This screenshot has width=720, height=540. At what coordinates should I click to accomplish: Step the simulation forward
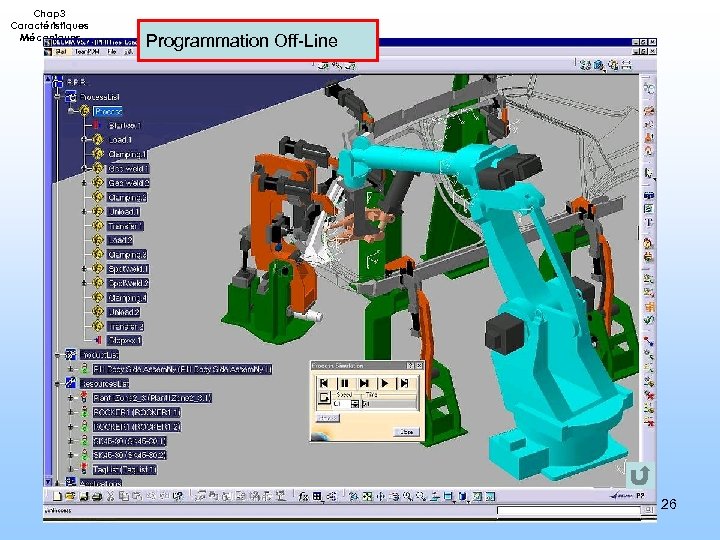pyautogui.click(x=364, y=383)
